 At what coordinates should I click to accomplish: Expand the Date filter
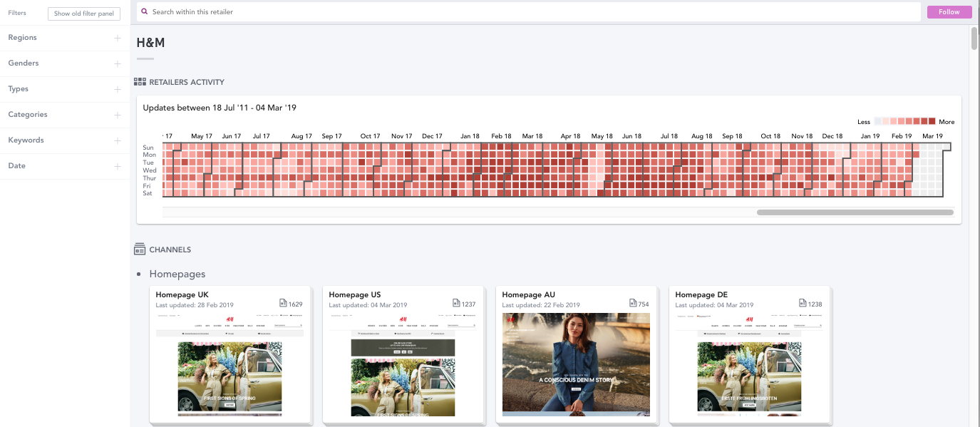tap(65, 166)
